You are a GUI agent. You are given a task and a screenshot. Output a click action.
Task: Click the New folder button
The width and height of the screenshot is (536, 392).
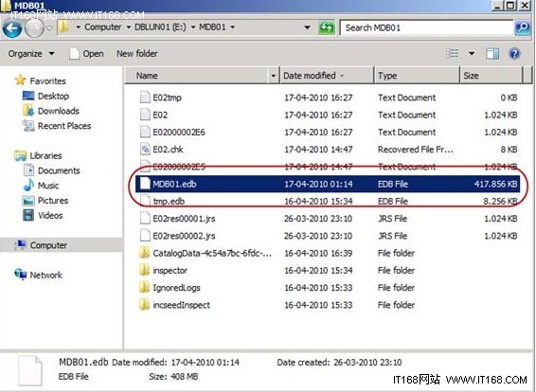click(137, 54)
